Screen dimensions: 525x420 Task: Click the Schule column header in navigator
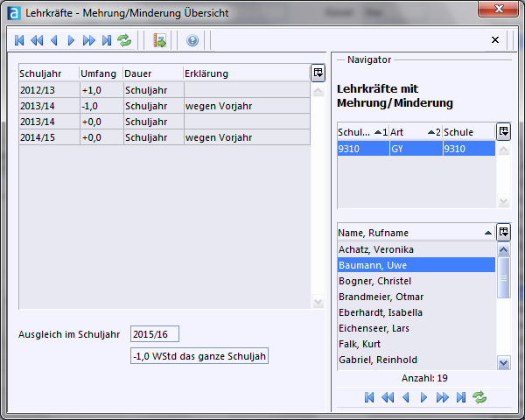[469, 132]
